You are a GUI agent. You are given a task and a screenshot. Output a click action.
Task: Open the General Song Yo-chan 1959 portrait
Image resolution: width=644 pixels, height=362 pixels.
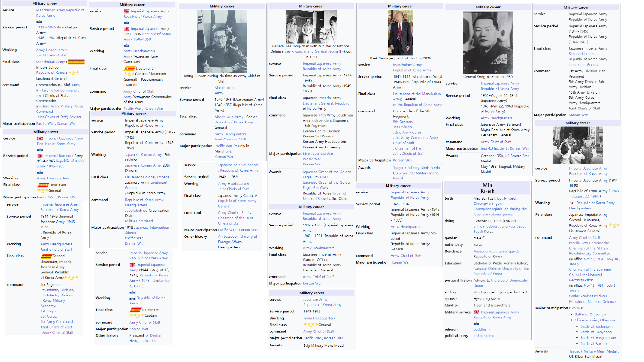[x=488, y=42]
